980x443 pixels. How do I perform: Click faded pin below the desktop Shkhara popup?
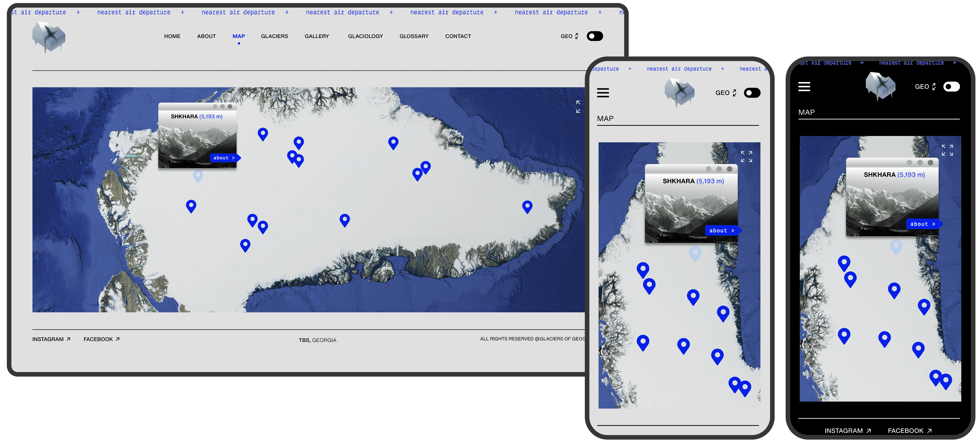point(198,176)
